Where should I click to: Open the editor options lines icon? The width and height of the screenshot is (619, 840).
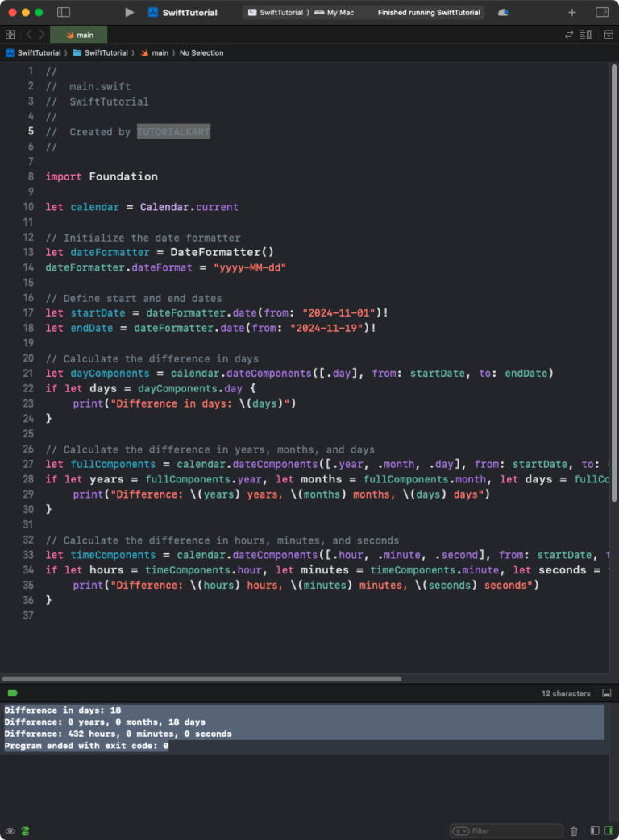coord(586,35)
